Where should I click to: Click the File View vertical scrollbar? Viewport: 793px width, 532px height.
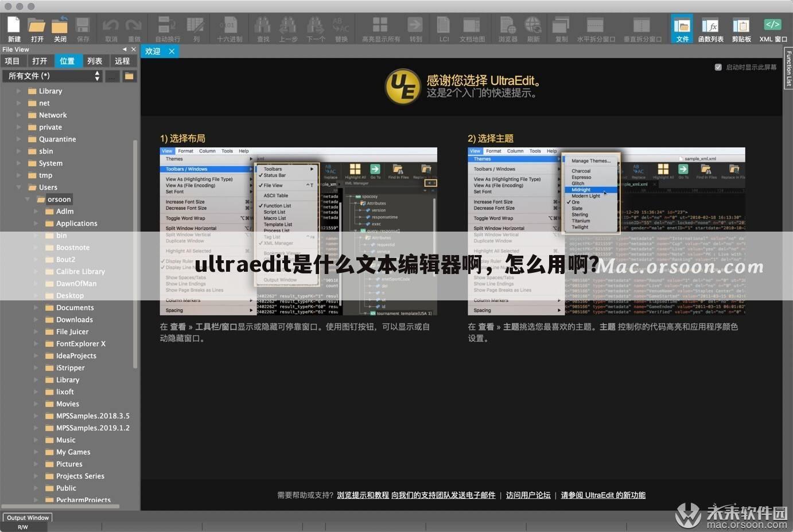[135, 254]
